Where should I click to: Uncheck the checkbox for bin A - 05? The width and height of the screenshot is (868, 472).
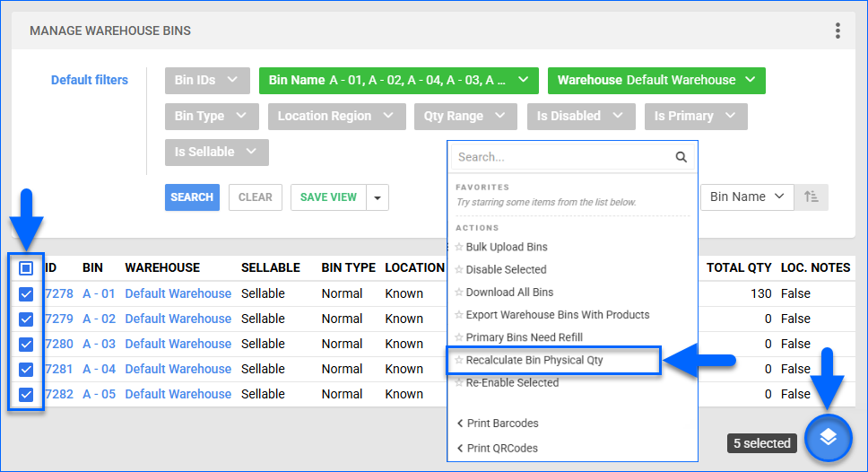click(26, 394)
